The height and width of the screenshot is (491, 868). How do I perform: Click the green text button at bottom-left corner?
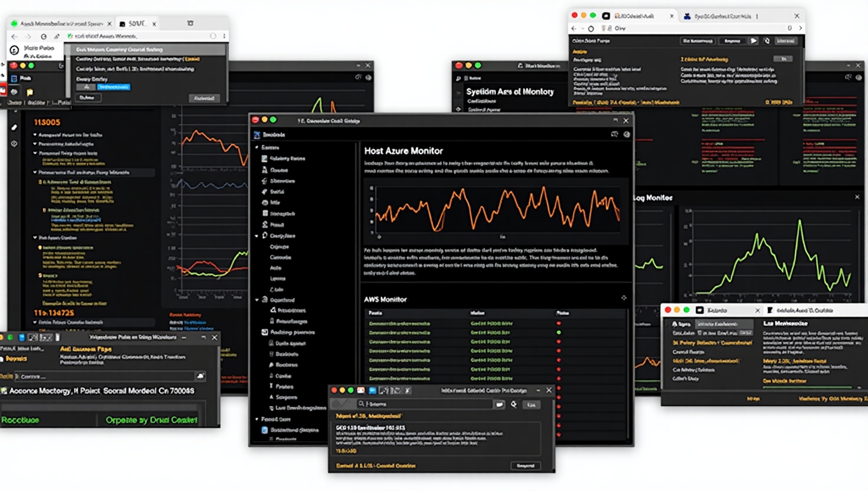[x=20, y=420]
